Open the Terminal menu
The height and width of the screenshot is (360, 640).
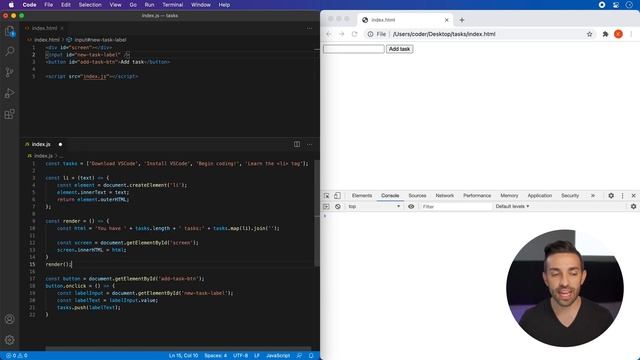click(173, 5)
